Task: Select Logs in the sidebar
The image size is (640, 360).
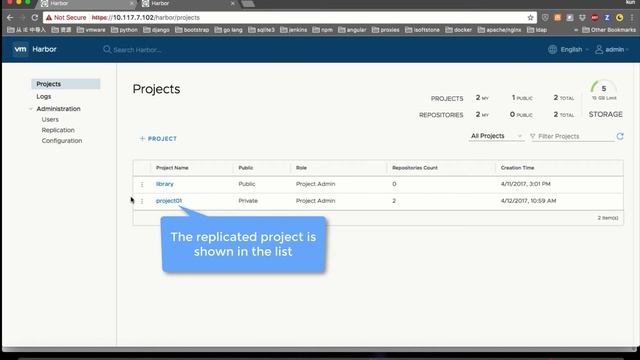Action: [x=44, y=96]
